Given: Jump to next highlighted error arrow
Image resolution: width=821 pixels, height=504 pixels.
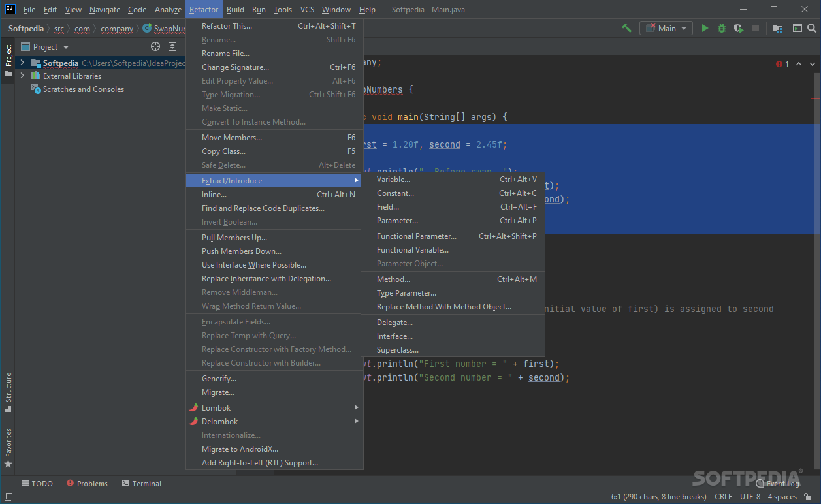Looking at the screenshot, I should 813,64.
